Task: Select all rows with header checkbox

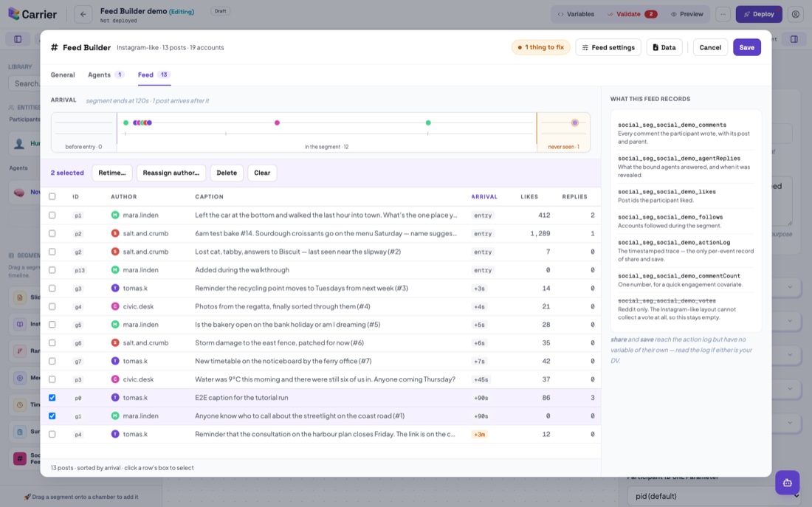Action: click(52, 196)
